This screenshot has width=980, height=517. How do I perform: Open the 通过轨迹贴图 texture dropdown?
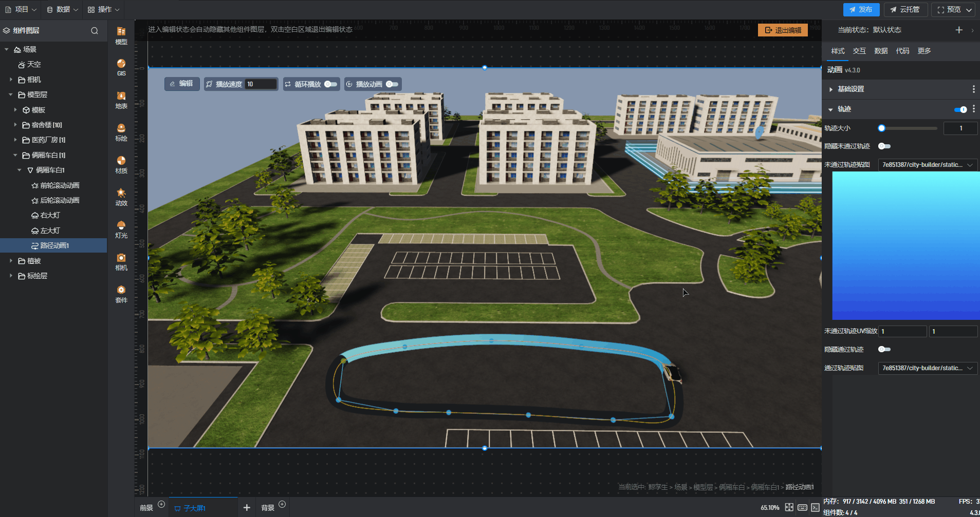coord(928,368)
